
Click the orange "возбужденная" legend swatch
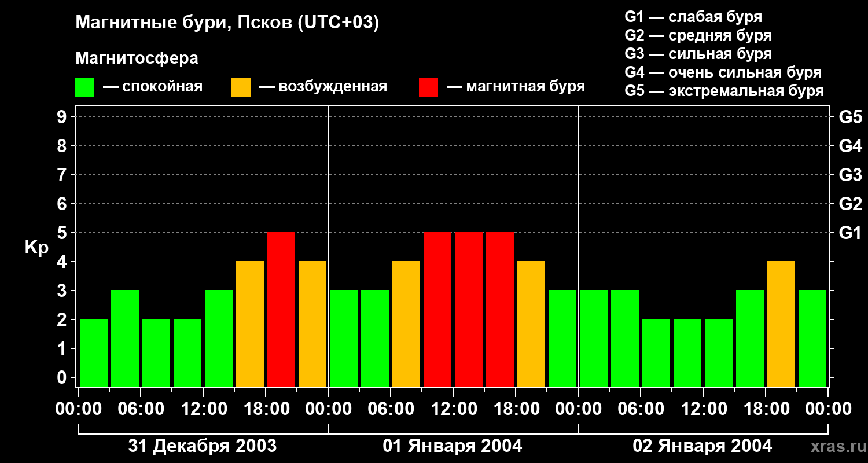241,87
